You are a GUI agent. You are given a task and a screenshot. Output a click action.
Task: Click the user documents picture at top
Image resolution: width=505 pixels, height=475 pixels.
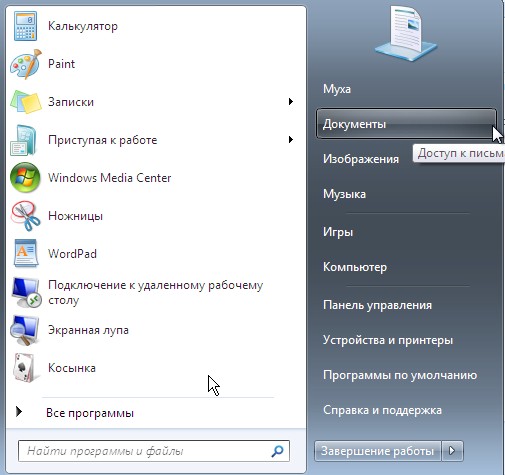tap(405, 34)
